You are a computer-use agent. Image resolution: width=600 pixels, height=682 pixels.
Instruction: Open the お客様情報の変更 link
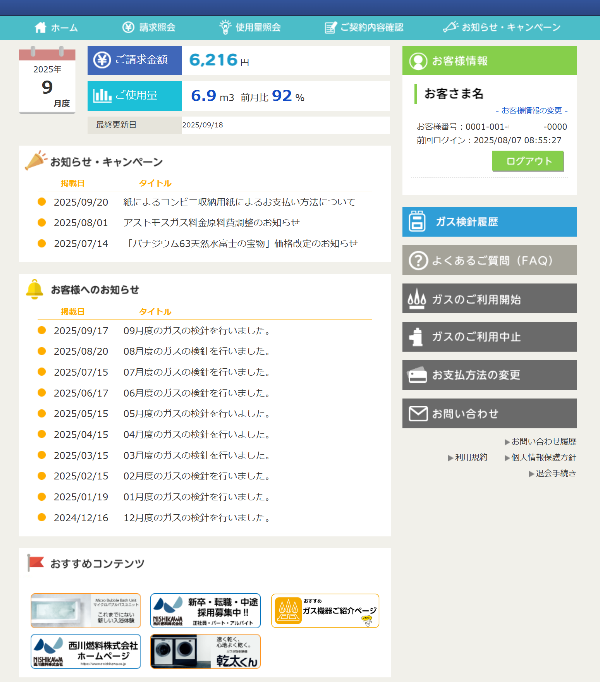[531, 110]
